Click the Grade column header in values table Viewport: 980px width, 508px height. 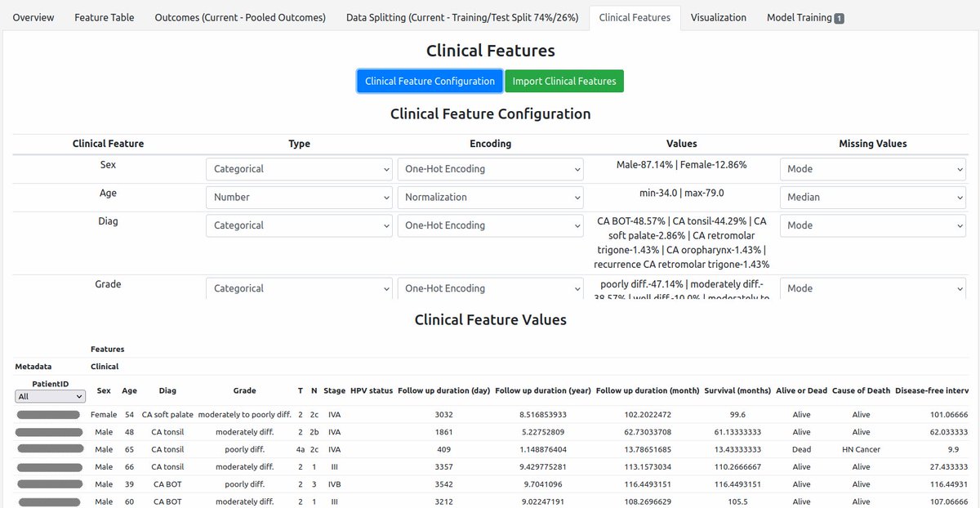click(244, 390)
